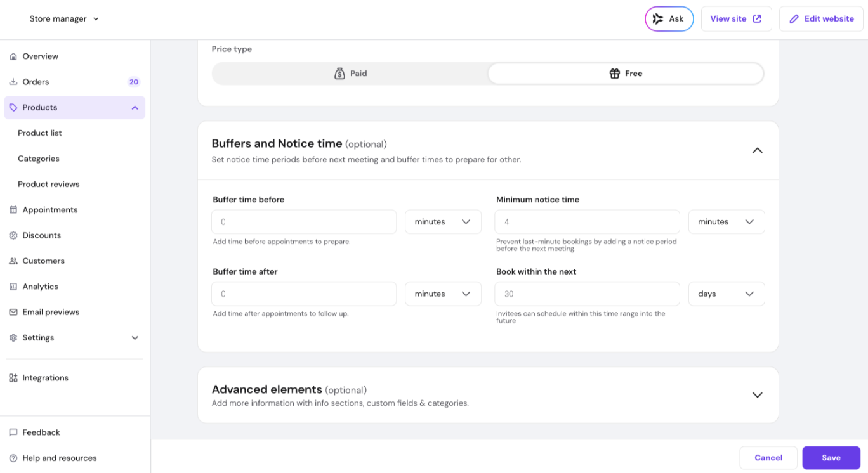Image resolution: width=868 pixels, height=473 pixels.
Task: Click the Analytics chart icon
Action: pos(13,287)
